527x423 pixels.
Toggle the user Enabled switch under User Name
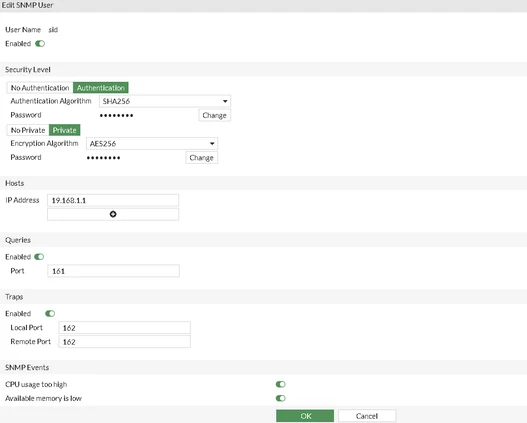pos(40,44)
